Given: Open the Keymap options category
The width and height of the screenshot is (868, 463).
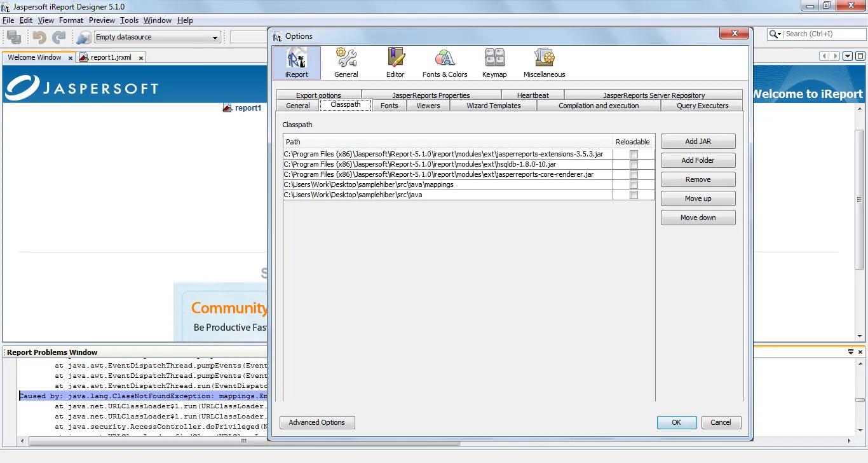Looking at the screenshot, I should pyautogui.click(x=494, y=63).
